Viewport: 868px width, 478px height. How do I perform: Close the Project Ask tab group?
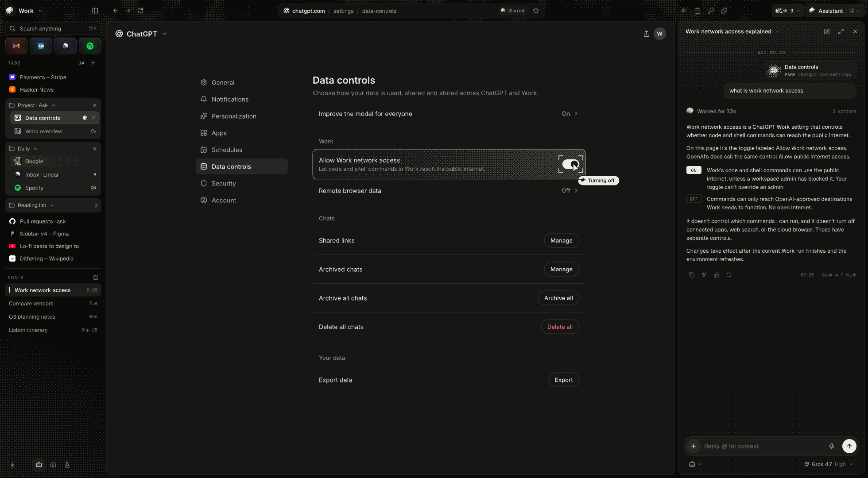click(x=95, y=105)
